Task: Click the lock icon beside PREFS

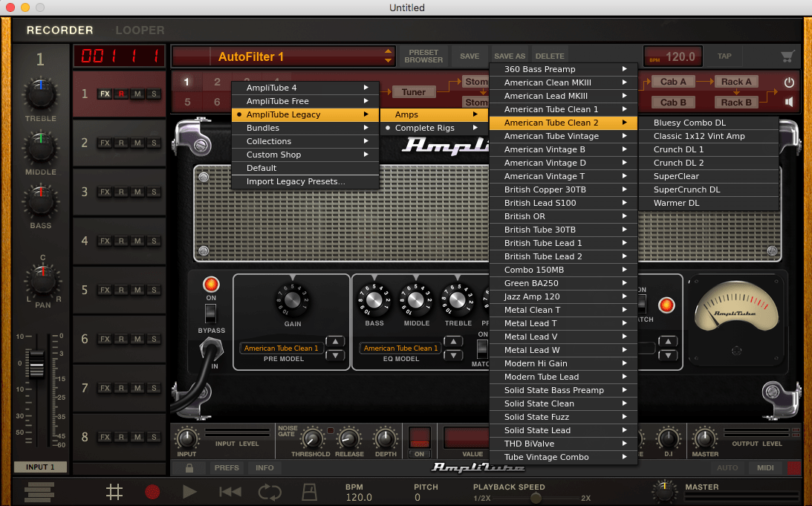Action: pos(189,467)
